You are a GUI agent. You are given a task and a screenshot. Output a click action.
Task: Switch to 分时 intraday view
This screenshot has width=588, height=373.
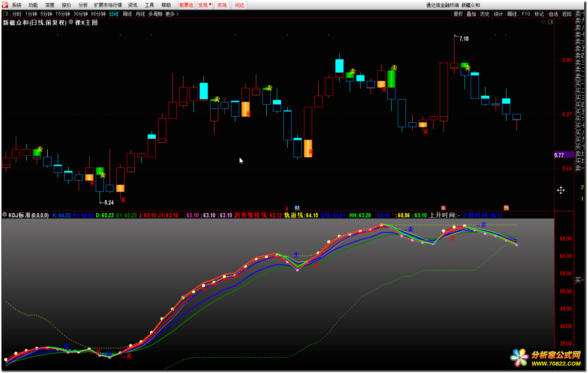(x=17, y=14)
